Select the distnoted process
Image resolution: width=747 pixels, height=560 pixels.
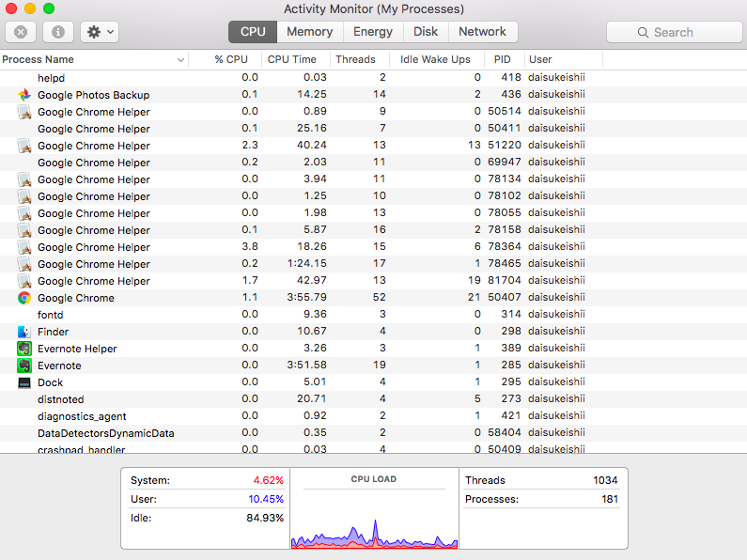coord(374,399)
